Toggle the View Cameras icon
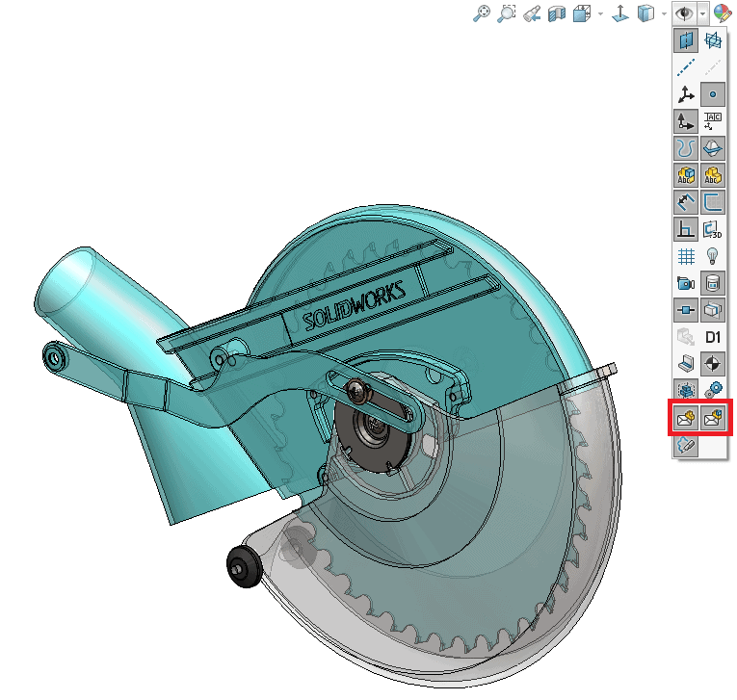Image resolution: width=737 pixels, height=700 pixels. coord(686,283)
